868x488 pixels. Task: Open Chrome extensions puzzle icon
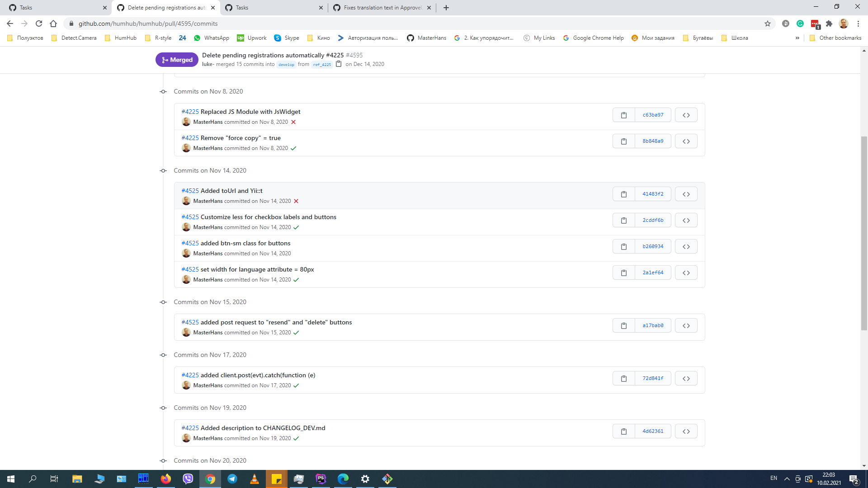pos(829,23)
